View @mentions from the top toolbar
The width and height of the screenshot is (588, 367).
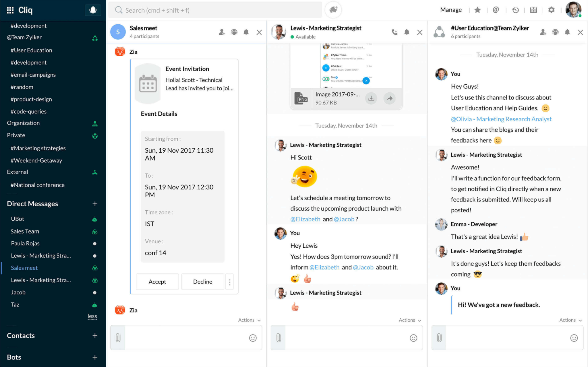click(496, 10)
